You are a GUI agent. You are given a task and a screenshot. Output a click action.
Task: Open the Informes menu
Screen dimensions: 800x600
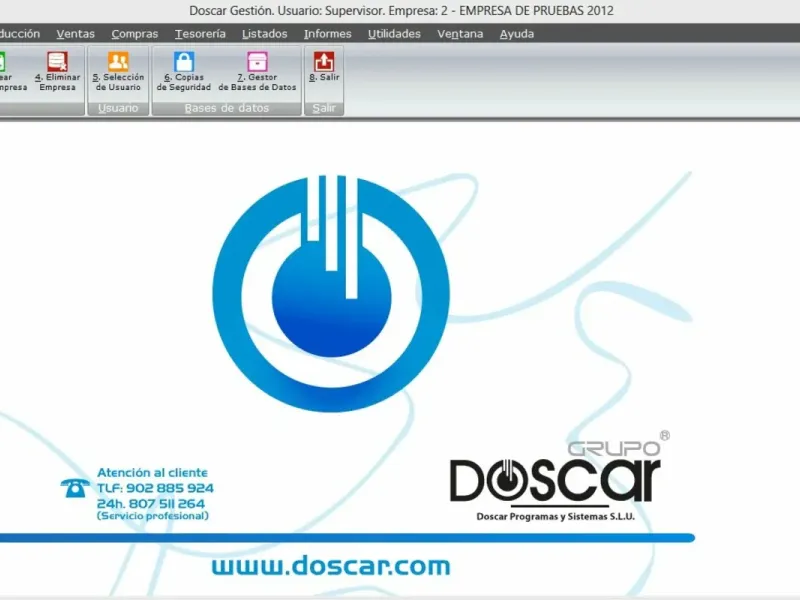tap(328, 34)
